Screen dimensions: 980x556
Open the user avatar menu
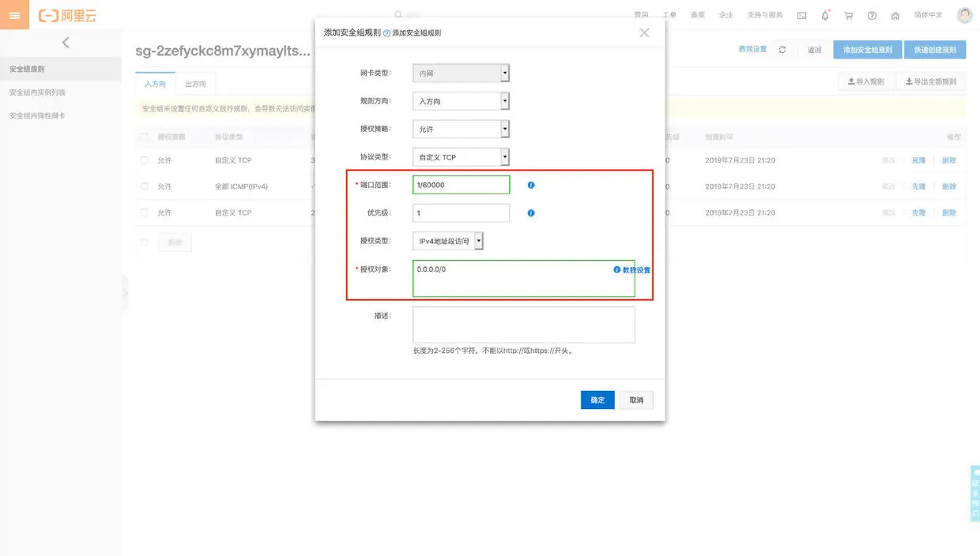[964, 15]
